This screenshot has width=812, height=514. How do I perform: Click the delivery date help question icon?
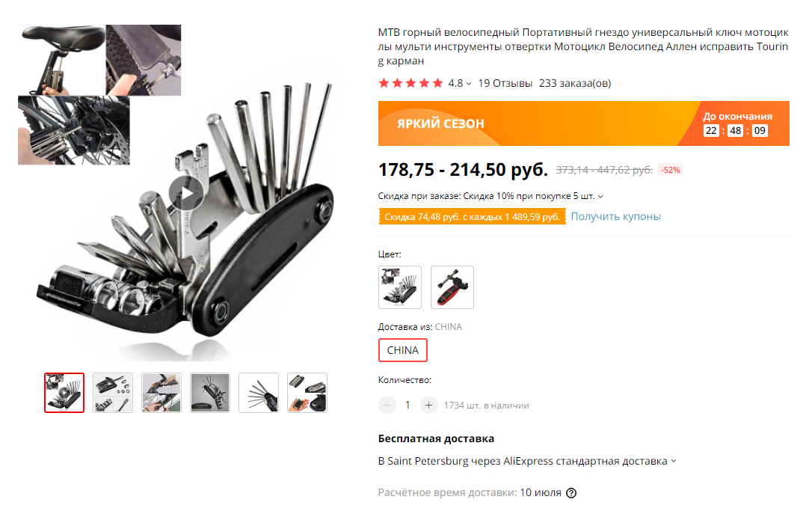click(571, 493)
